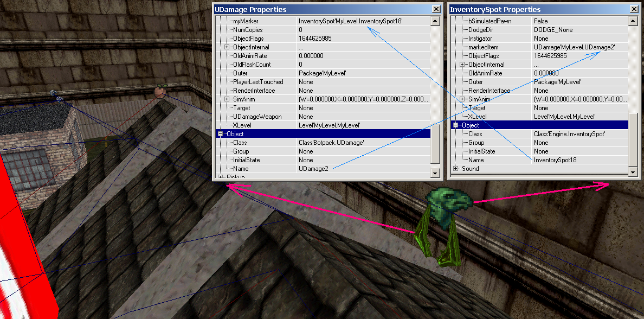Select the NumCopies property row
This screenshot has height=319, width=644.
pyautogui.click(x=323, y=30)
